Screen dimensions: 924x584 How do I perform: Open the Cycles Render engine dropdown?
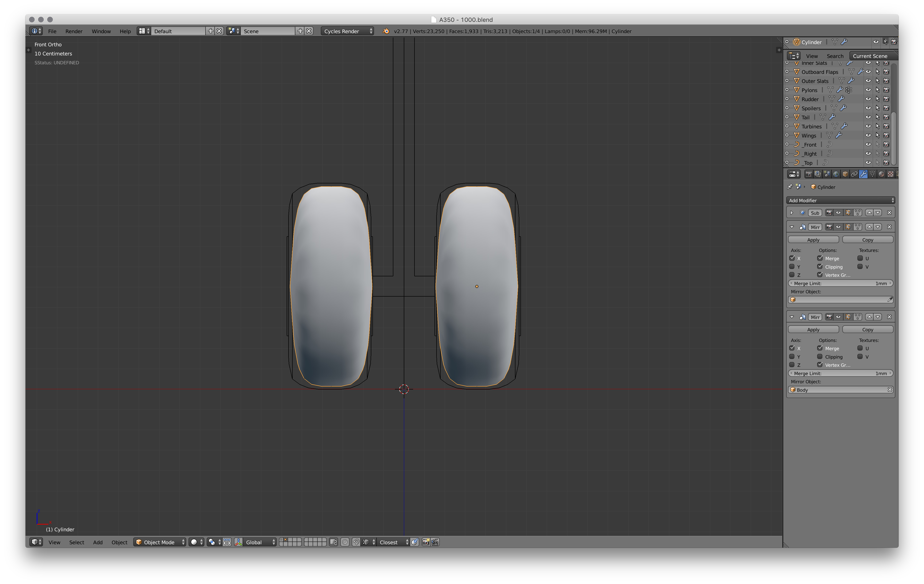[347, 31]
